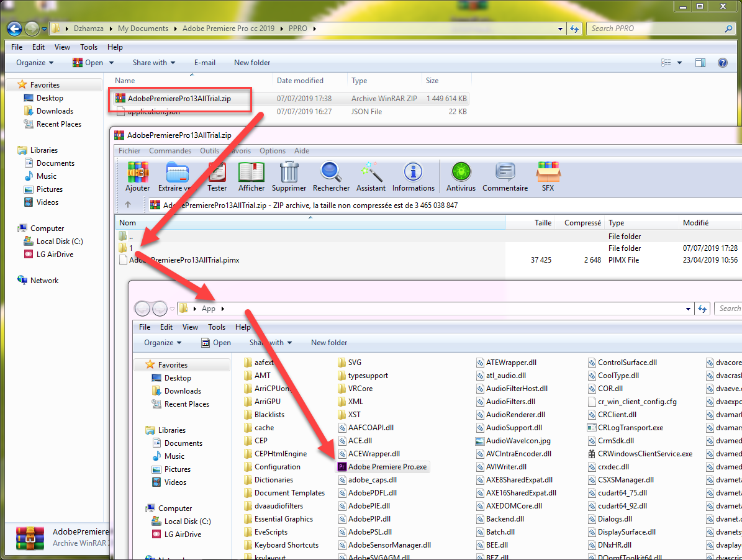Select AdobeSensorManager.dll file
The height and width of the screenshot is (560, 742).
[x=385, y=545]
